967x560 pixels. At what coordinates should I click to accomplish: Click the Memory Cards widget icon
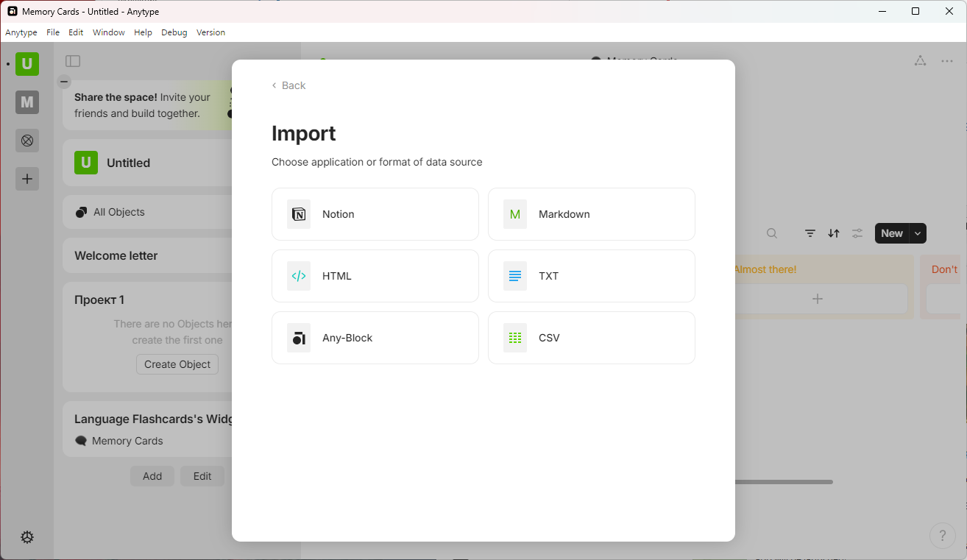point(82,441)
